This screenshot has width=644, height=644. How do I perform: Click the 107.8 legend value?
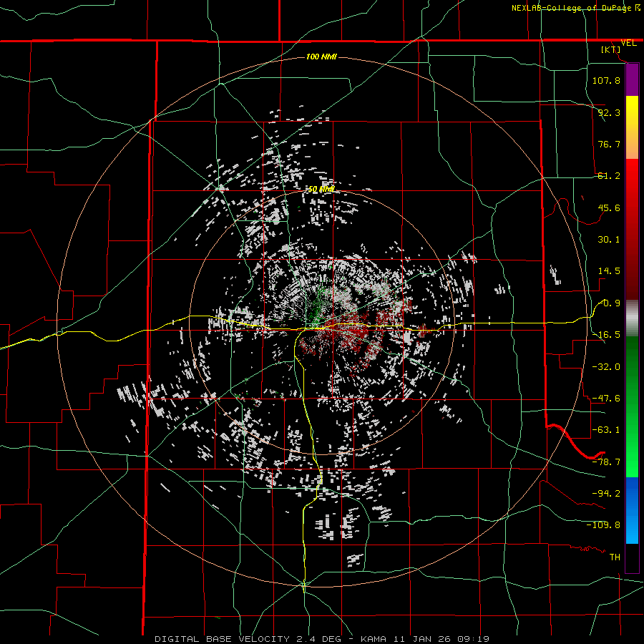(x=606, y=80)
